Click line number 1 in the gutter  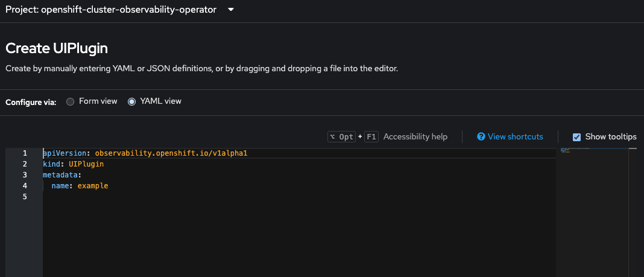[25, 153]
